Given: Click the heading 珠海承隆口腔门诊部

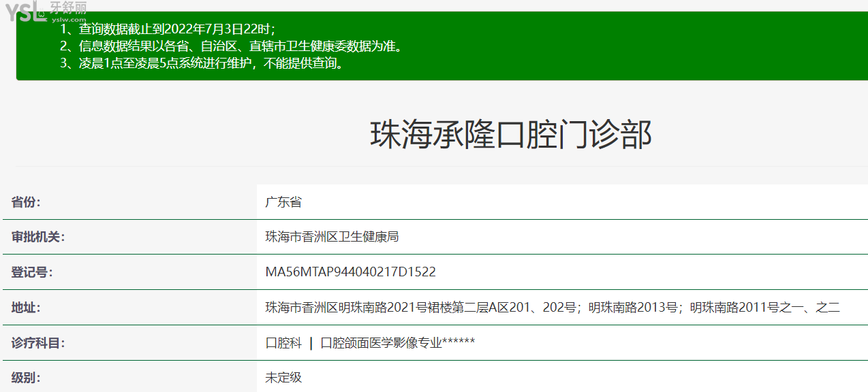Looking at the screenshot, I should tap(511, 134).
